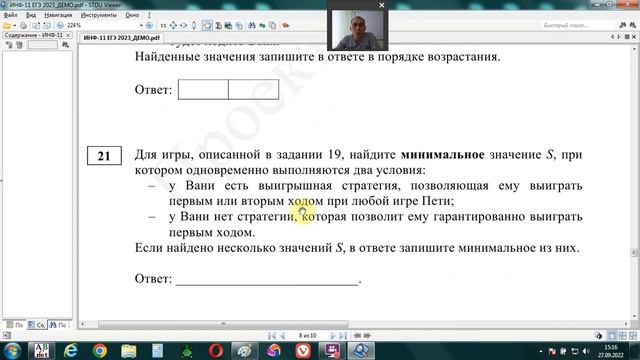Go to next page button
The width and height of the screenshot is (640, 360).
tap(333, 336)
